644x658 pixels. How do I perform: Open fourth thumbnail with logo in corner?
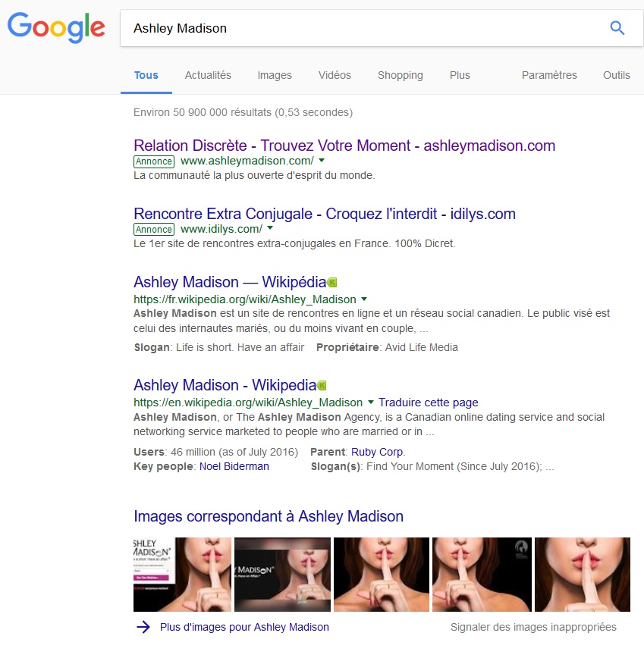tap(482, 575)
